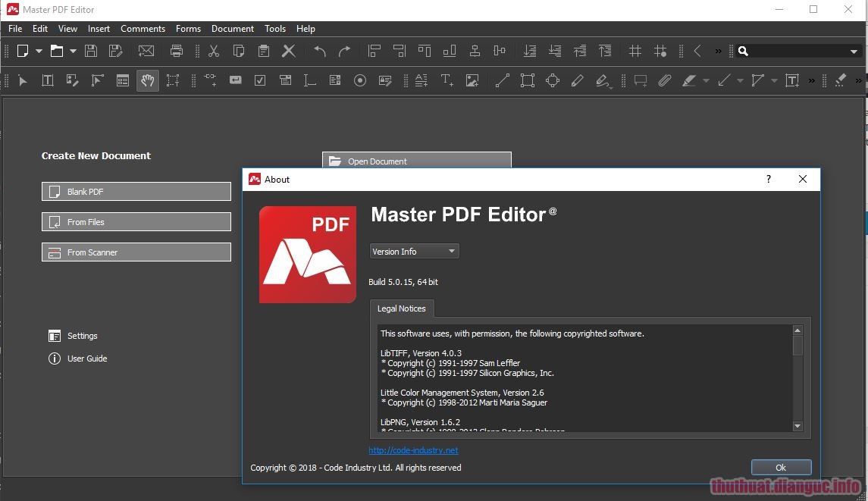Click the Copy icon in toolbar
868x501 pixels.
click(239, 51)
